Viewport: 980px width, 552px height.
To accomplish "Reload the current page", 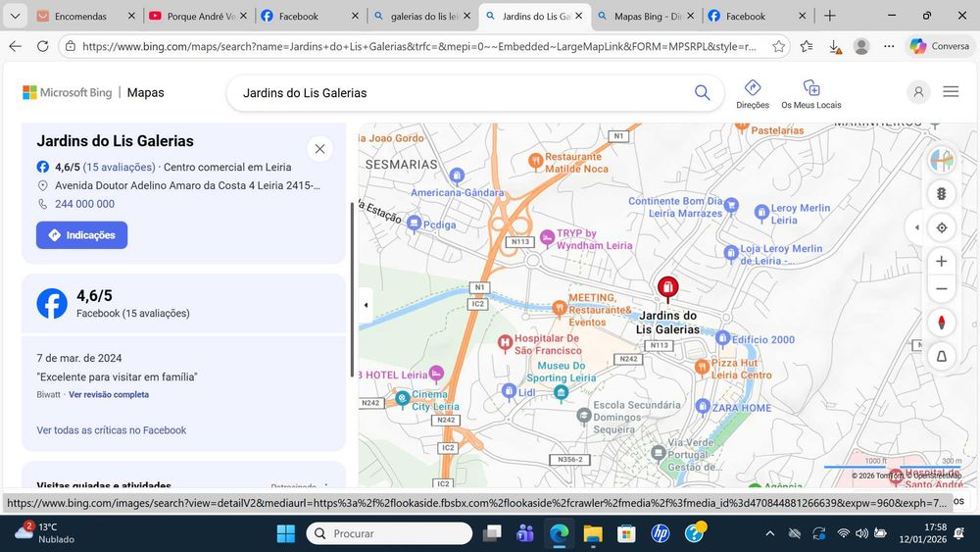I will click(42, 46).
